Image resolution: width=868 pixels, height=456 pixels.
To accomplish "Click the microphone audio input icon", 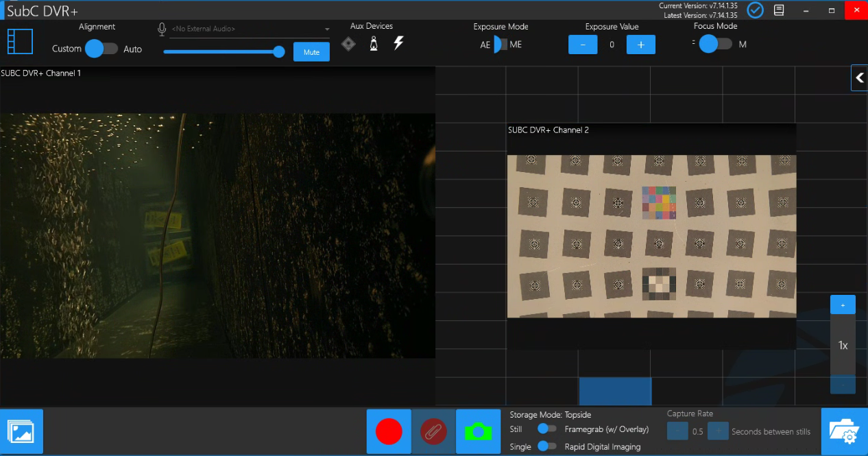I will (x=162, y=29).
